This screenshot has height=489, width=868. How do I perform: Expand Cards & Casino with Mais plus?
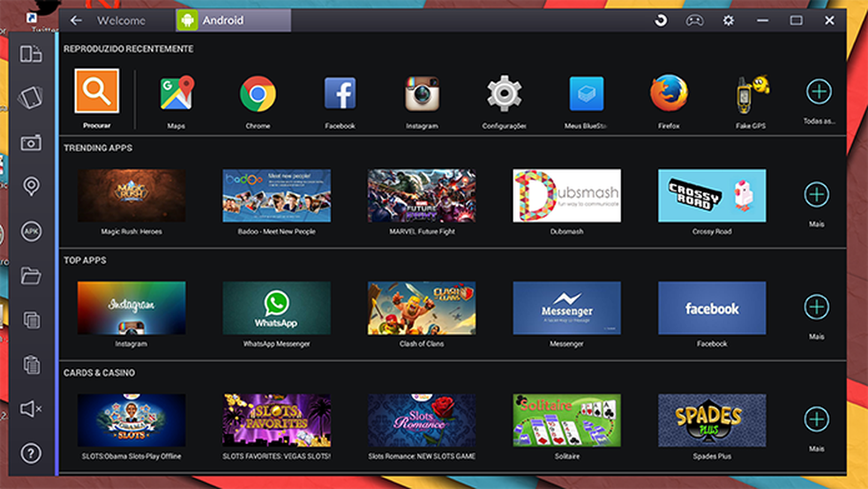pos(817,419)
